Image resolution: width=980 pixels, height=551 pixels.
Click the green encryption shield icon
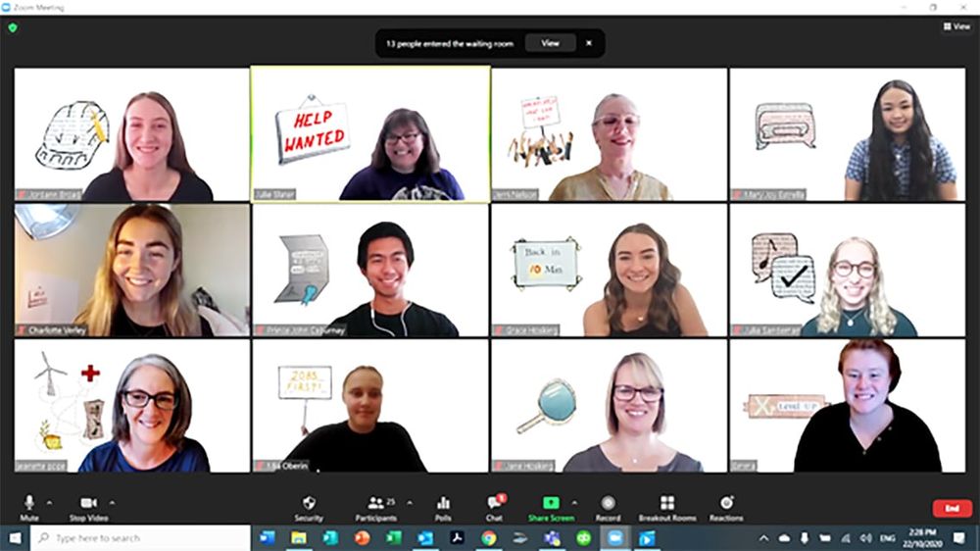[x=13, y=27]
